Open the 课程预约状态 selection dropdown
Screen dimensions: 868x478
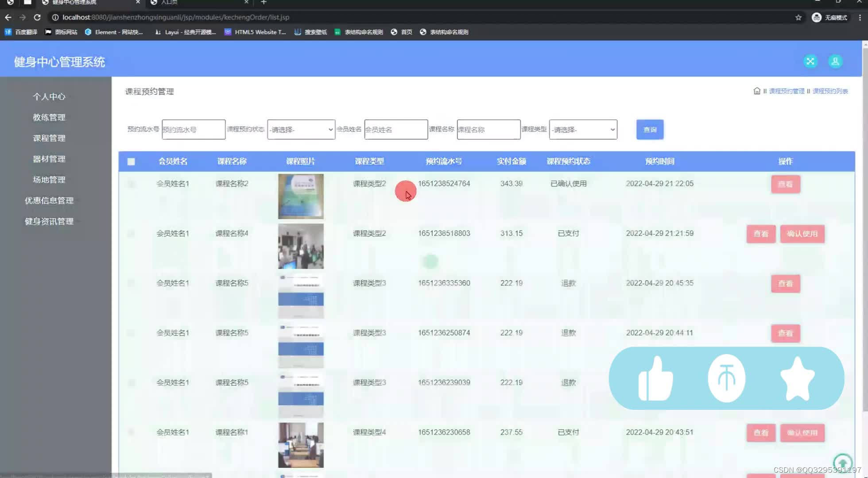pyautogui.click(x=301, y=129)
